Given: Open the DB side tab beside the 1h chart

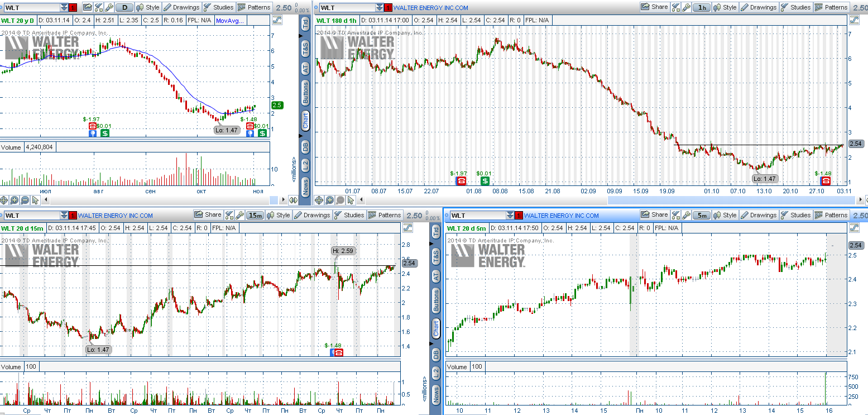Looking at the screenshot, I should tap(305, 147).
